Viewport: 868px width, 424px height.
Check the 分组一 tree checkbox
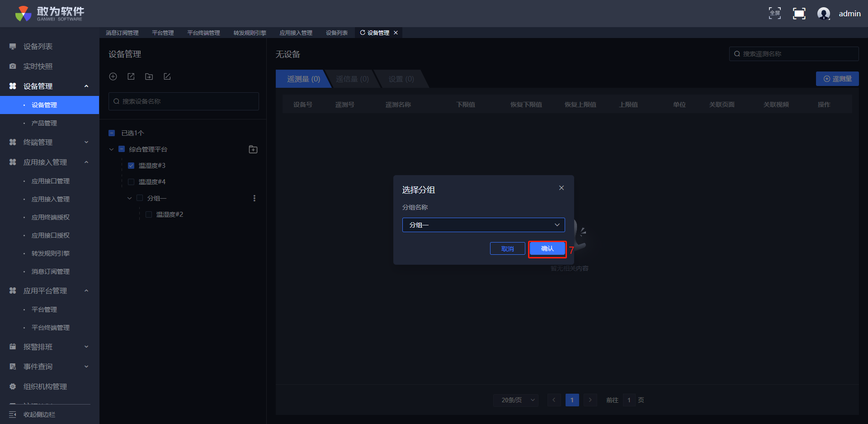pos(140,198)
